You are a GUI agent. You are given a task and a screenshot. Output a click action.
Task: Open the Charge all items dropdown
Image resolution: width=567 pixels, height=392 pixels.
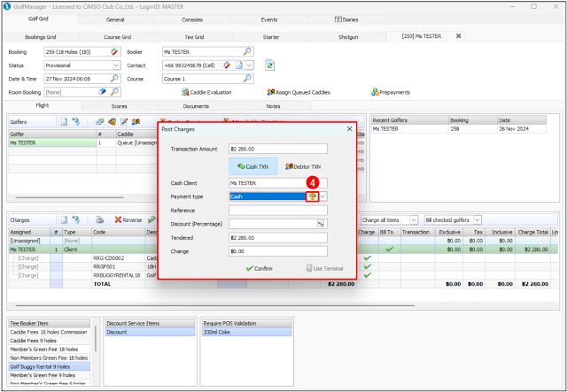click(x=414, y=220)
